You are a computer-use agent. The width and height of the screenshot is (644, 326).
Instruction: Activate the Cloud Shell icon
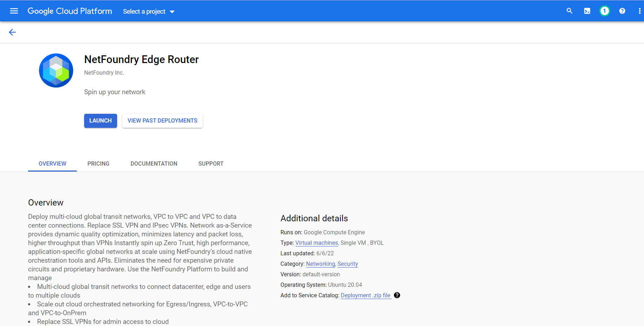(x=587, y=11)
